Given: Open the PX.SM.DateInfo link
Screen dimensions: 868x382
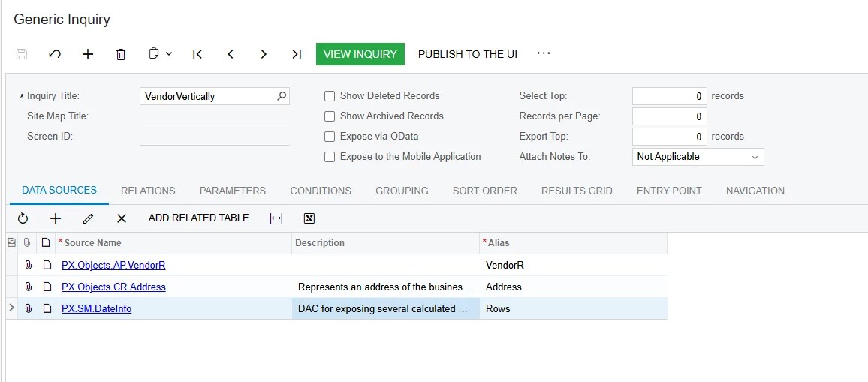Looking at the screenshot, I should tap(96, 309).
